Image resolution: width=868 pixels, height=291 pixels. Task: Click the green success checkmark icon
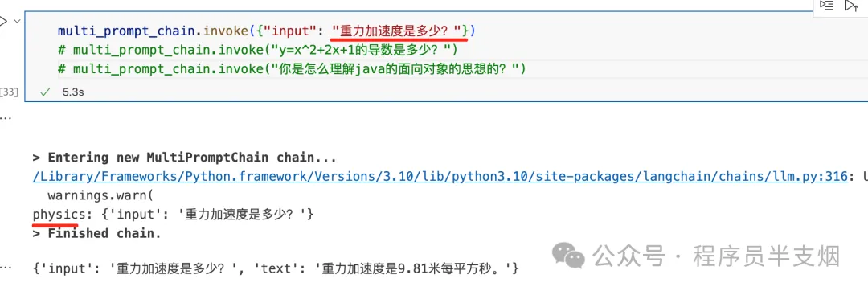pos(45,92)
